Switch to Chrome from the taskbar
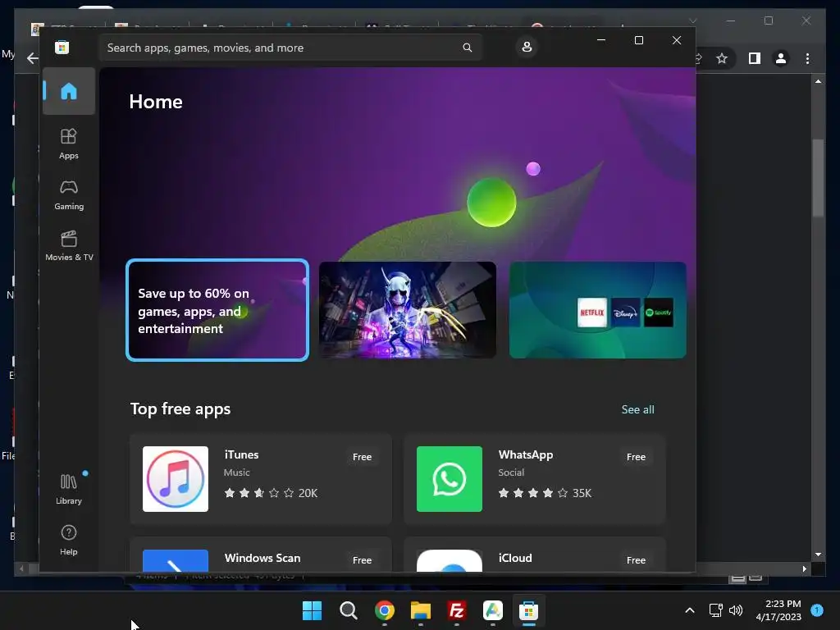Viewport: 840px width, 630px height. click(384, 610)
